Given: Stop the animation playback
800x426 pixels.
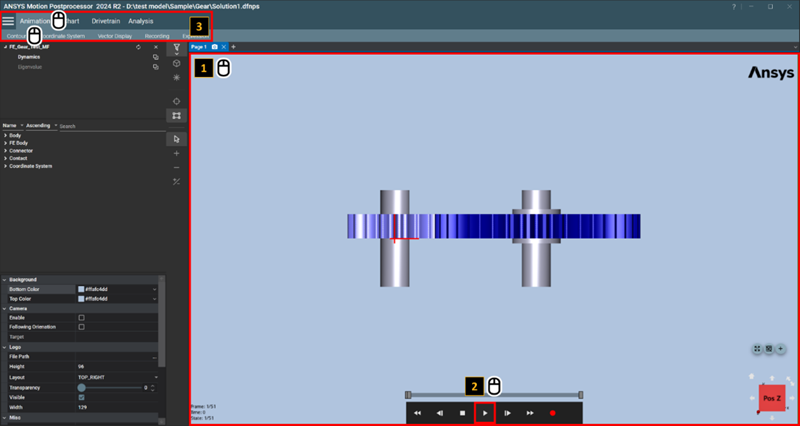Looking at the screenshot, I should click(x=462, y=413).
